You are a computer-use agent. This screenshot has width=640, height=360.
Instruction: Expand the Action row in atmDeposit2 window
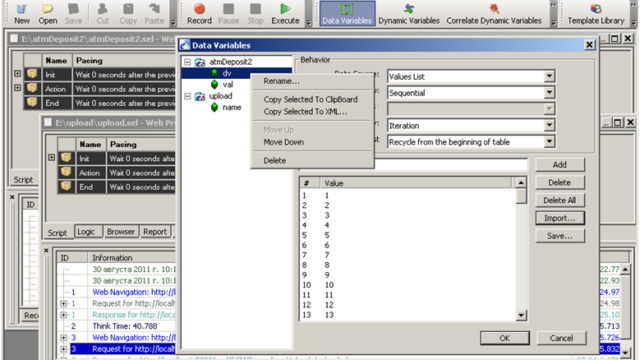click(17, 88)
